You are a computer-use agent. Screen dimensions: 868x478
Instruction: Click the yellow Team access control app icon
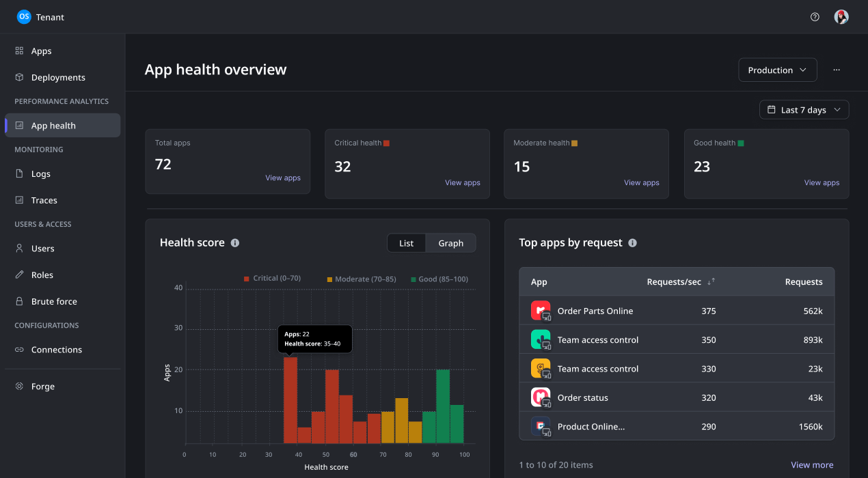[x=541, y=369]
